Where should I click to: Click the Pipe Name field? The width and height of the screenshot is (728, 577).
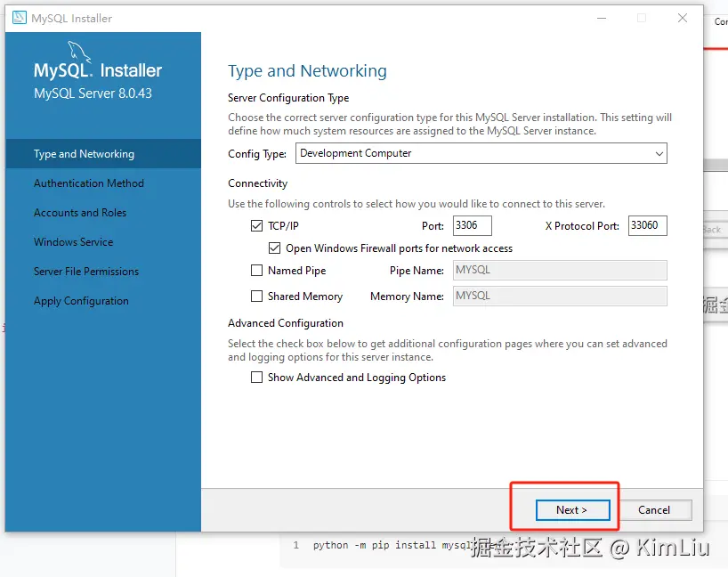click(x=560, y=270)
